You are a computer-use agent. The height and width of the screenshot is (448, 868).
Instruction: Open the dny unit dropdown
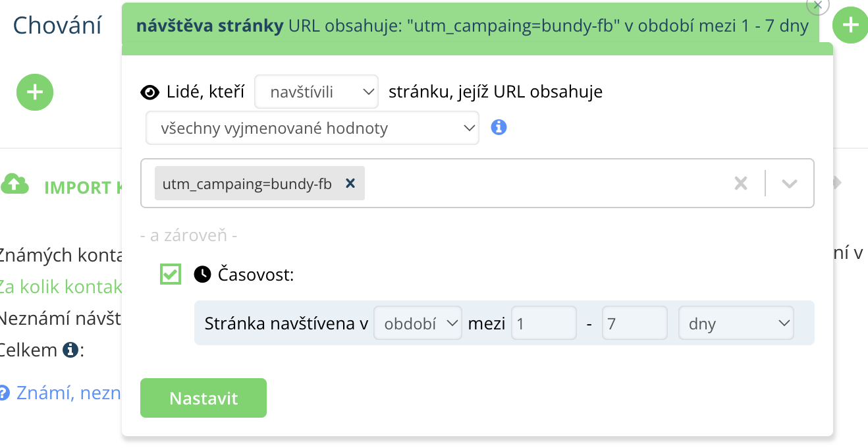point(736,323)
